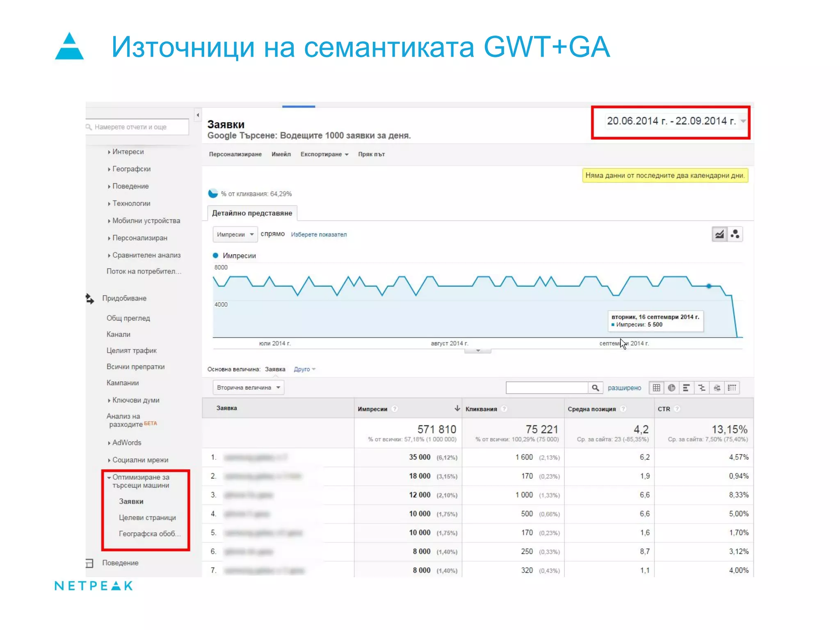Click the Импресии legend dot
This screenshot has height=630, width=840.
215,255
